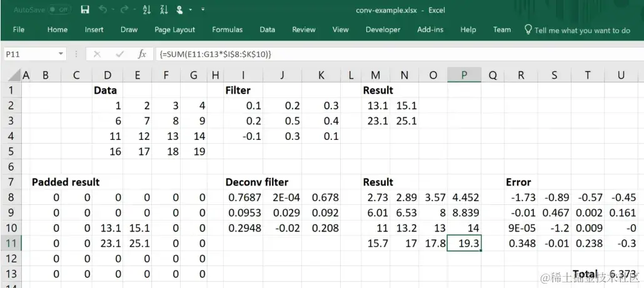The image size is (644, 288).
Task: Select column P header
Action: (x=464, y=75)
